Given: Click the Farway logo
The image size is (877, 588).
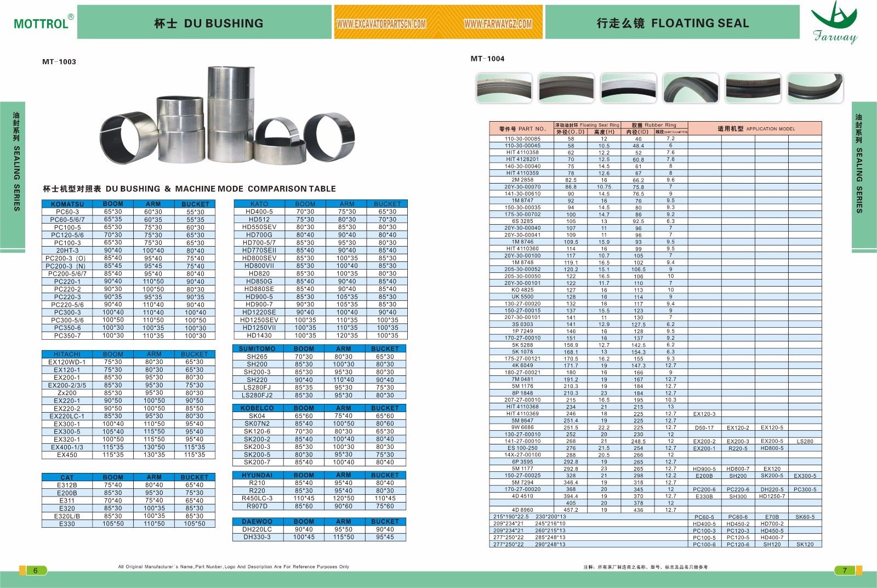Looking at the screenshot, I should (x=835, y=23).
